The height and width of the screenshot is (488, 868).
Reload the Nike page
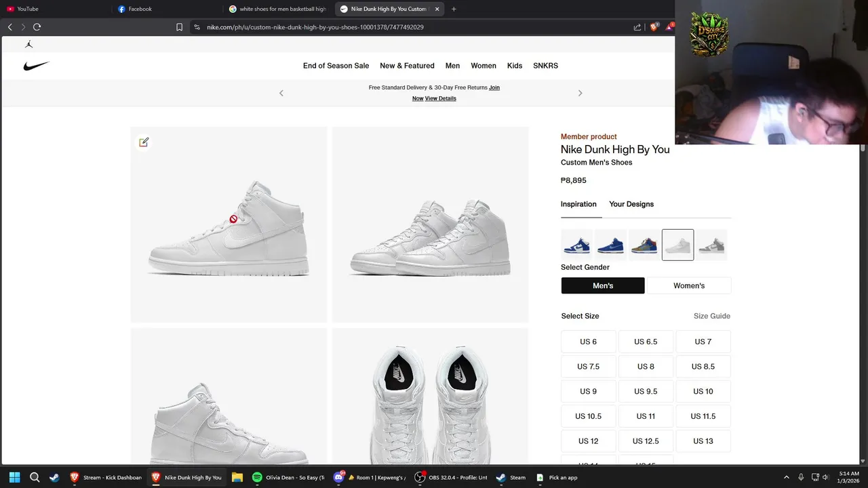[37, 27]
